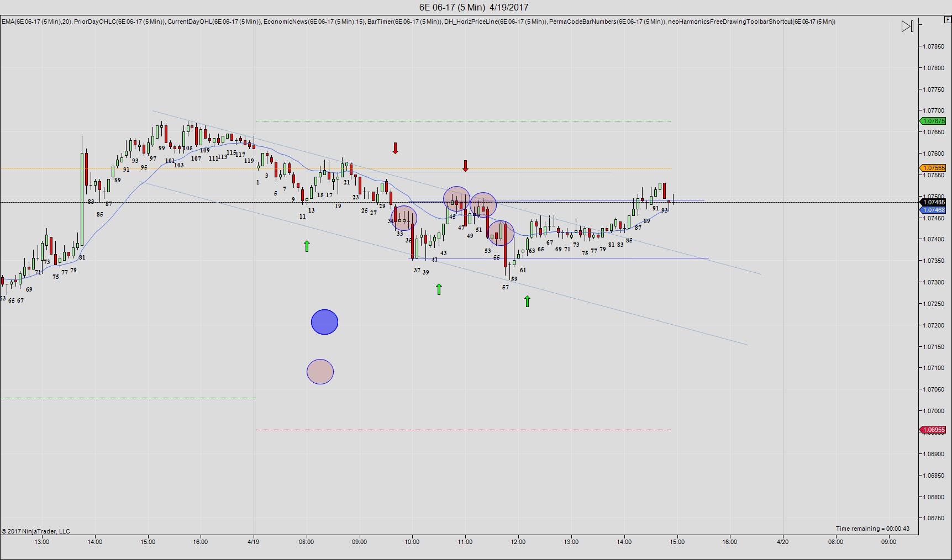Click bar number 119 label
This screenshot has width=952, height=560.
[x=249, y=161]
